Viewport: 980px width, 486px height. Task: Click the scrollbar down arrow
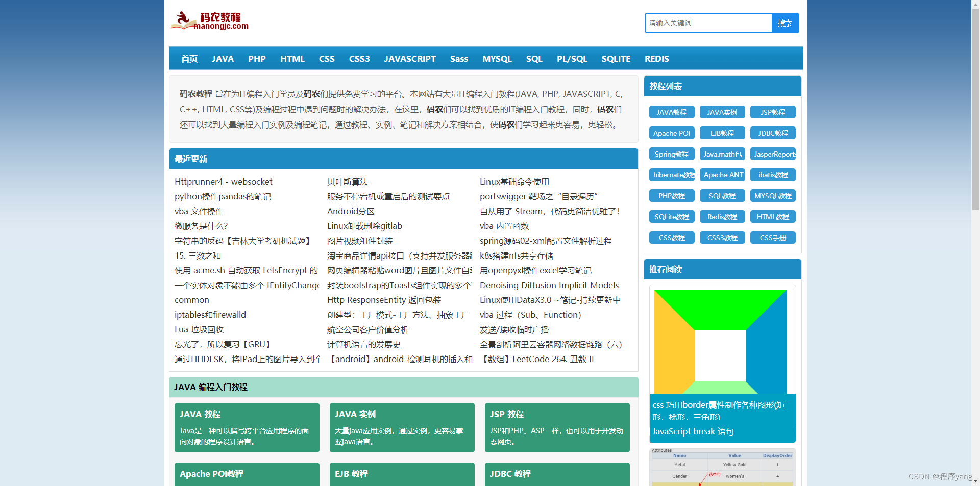click(975, 481)
